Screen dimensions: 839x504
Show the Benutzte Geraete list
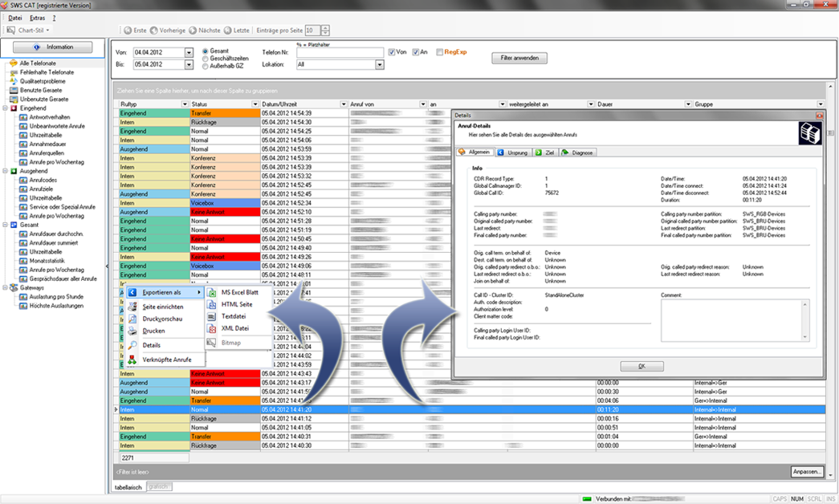[41, 91]
